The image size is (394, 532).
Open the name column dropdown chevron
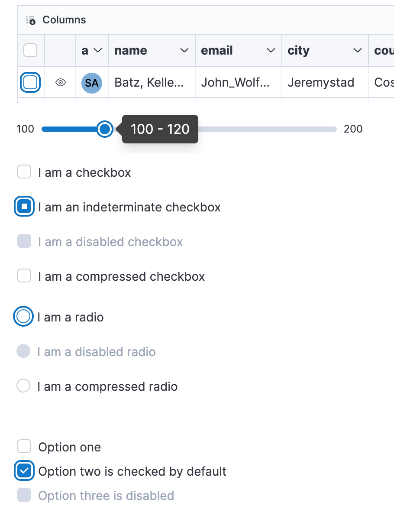(x=184, y=51)
